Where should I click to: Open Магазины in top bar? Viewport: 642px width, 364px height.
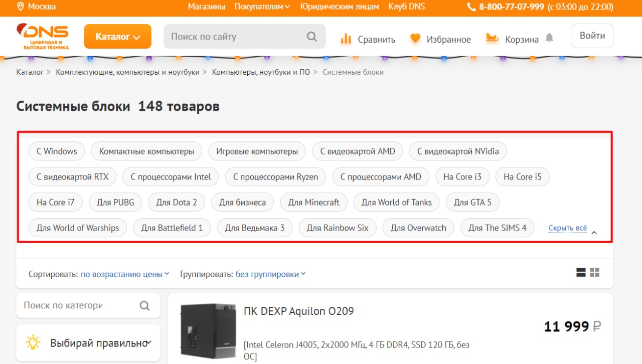(207, 7)
